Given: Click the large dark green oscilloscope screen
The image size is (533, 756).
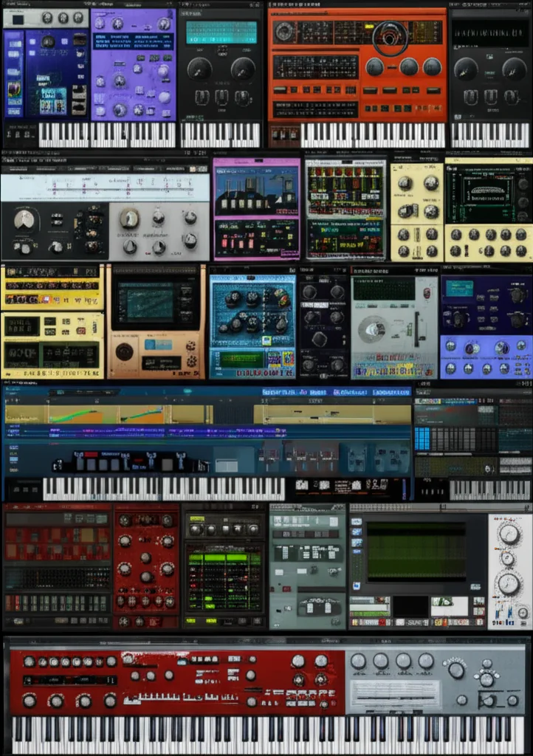Looking at the screenshot, I should point(416,551).
